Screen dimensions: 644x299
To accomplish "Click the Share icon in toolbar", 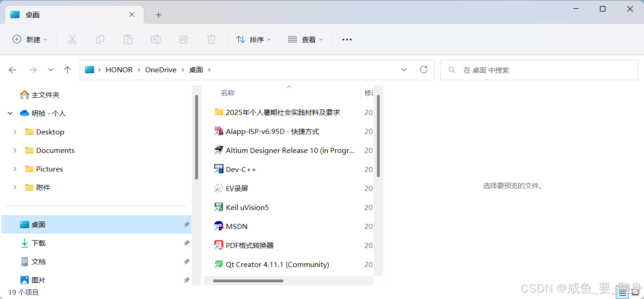I will [184, 40].
